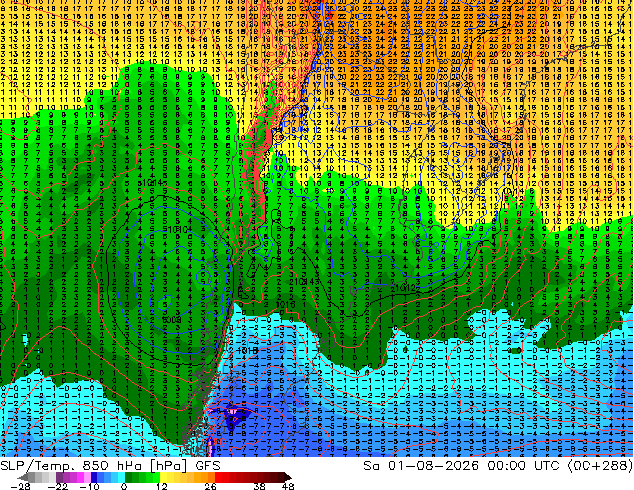Select the dark blue swatch above -10
This screenshot has height=490, width=634.
point(94,477)
